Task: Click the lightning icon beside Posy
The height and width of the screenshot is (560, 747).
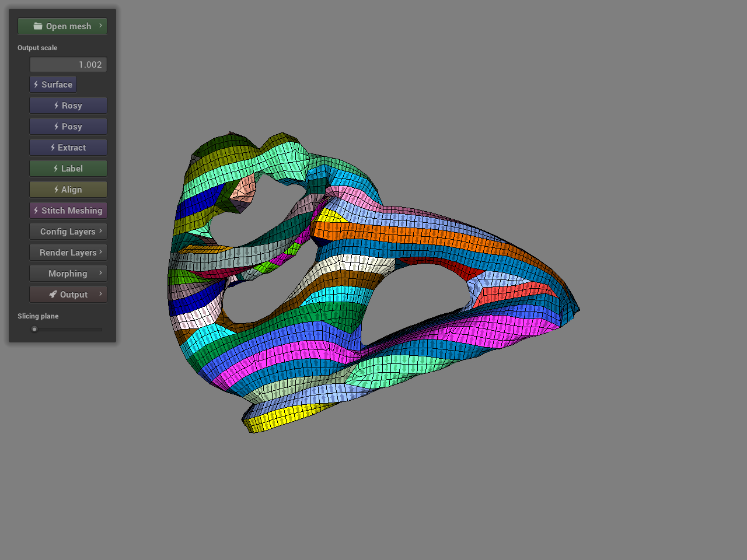Action: point(56,127)
